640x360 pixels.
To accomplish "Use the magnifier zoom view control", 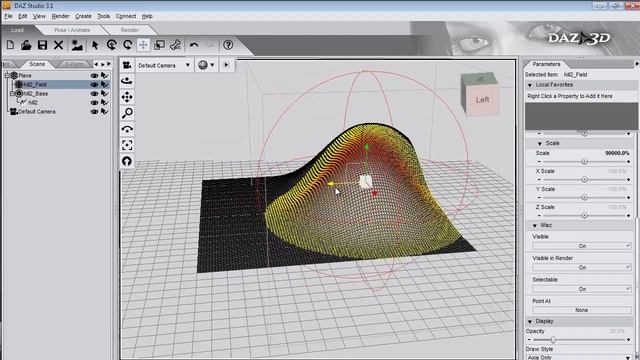I will 127,113.
